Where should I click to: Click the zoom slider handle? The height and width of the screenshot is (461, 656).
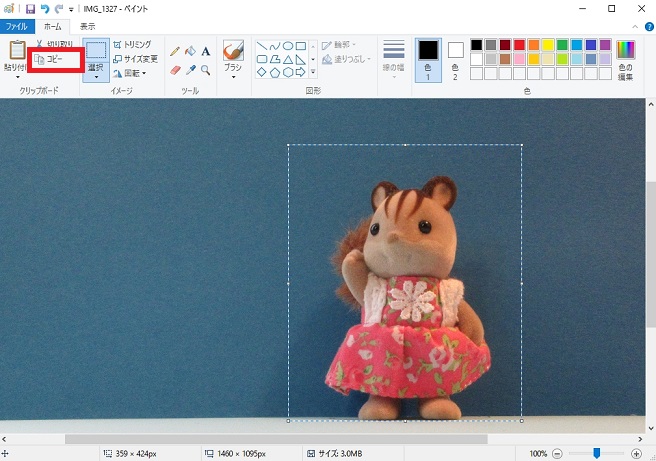pyautogui.click(x=597, y=453)
